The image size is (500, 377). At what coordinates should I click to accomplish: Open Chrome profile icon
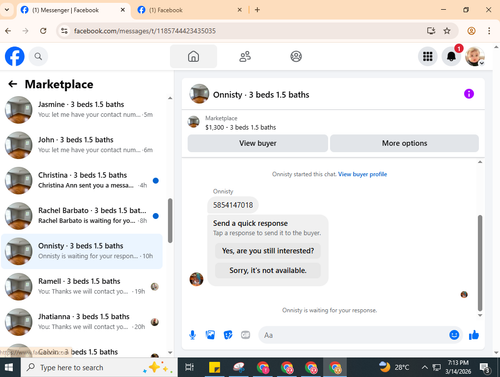coord(471,31)
